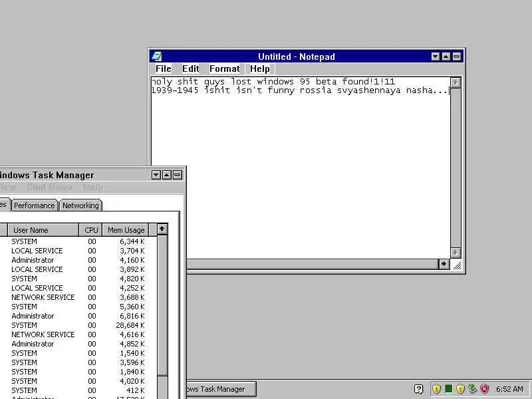Switch to the Performance tab
Viewport: 532px width, 399px height.
coord(35,205)
